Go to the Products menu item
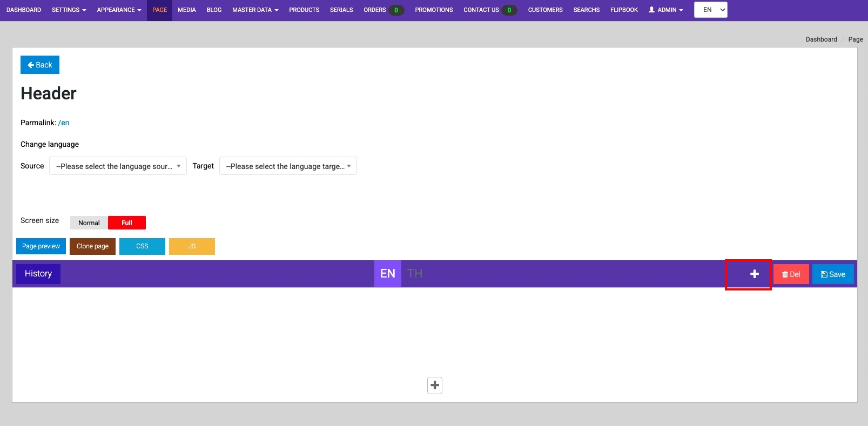This screenshot has height=426, width=868. point(304,10)
